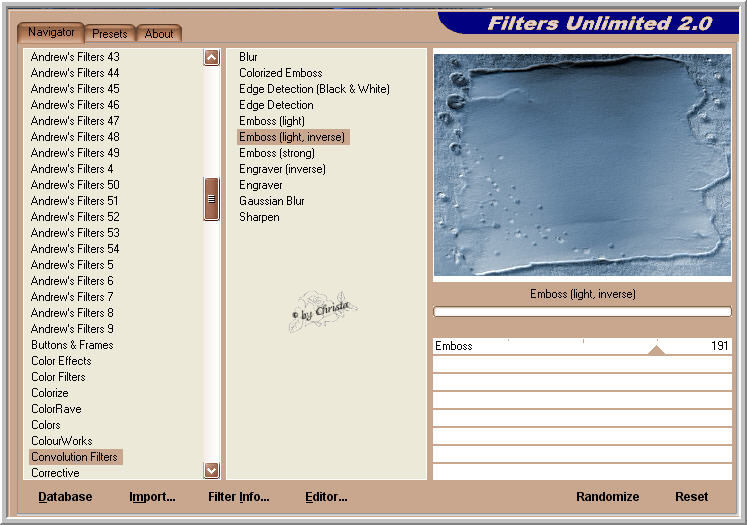Select Emboss (light) filter
Viewport: 747px width, 525px height.
272,121
